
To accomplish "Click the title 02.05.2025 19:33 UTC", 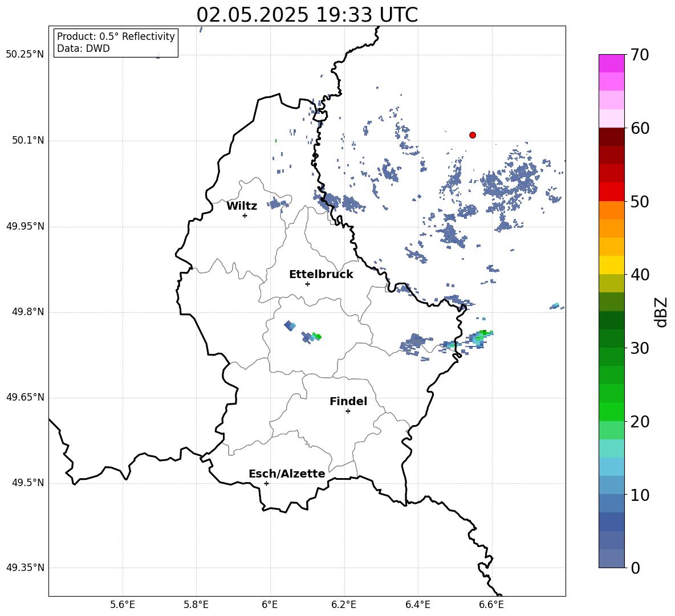I will click(x=307, y=15).
